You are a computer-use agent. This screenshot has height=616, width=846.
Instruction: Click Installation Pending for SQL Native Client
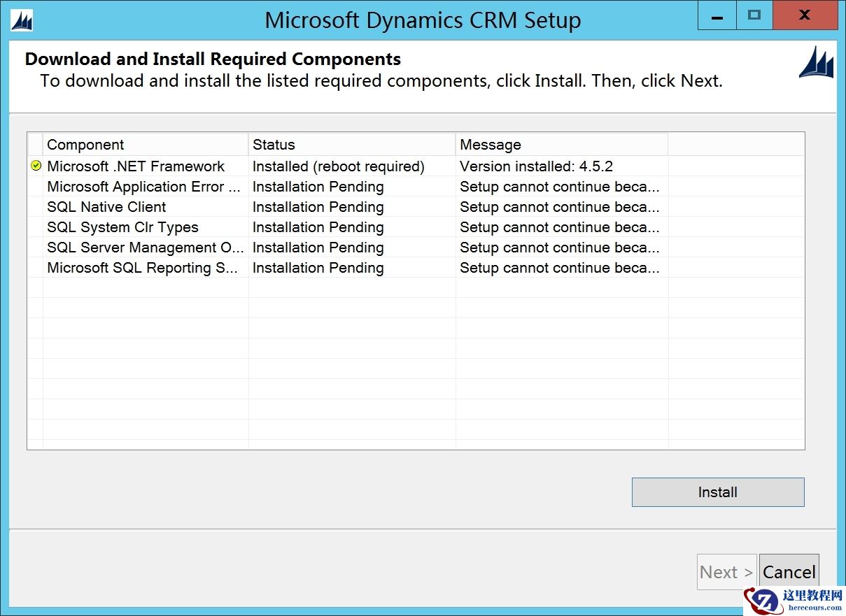pos(318,206)
